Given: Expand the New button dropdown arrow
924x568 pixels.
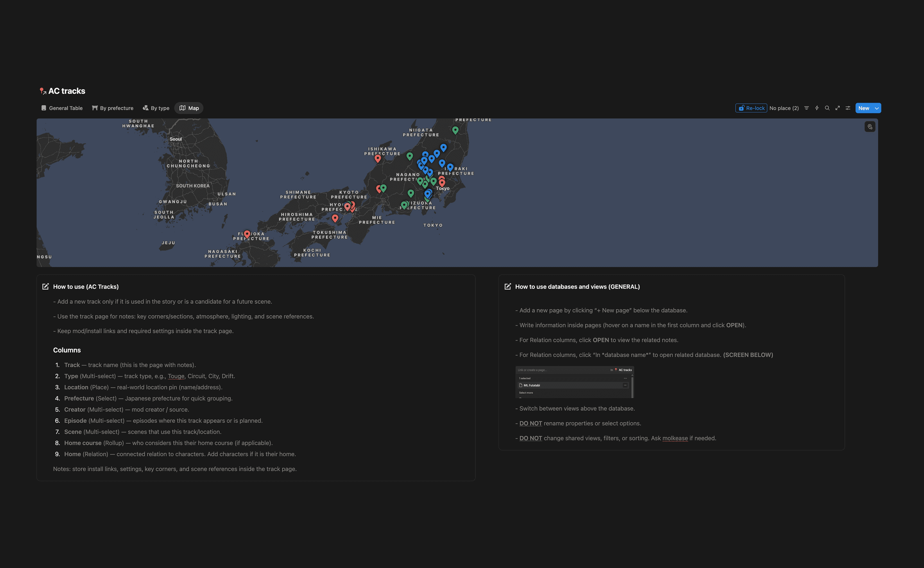Looking at the screenshot, I should pyautogui.click(x=877, y=108).
